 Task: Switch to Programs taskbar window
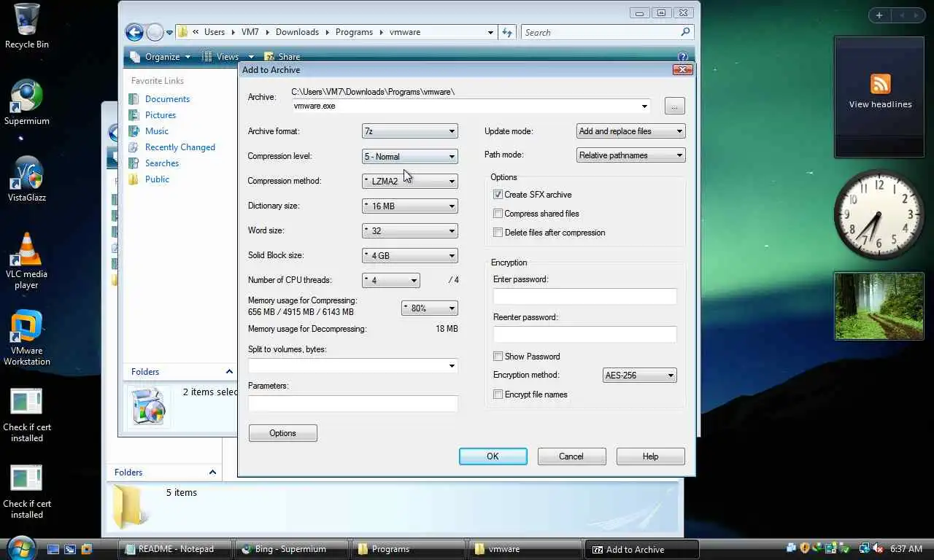click(x=409, y=549)
